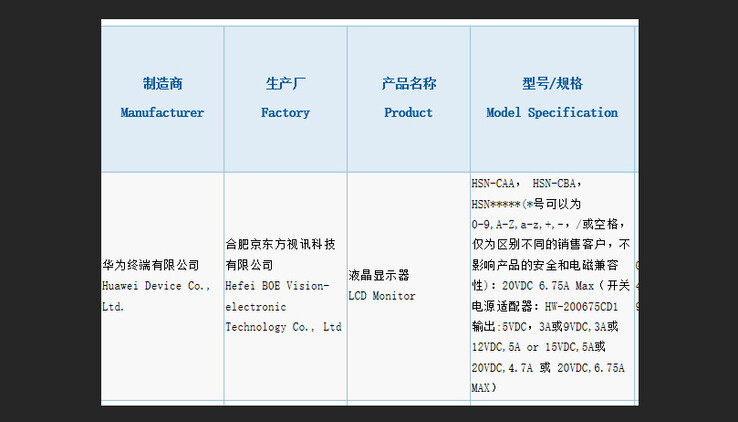The image size is (738, 422).
Task: Click the 型号/规格 Model Specification header
Action: (x=552, y=99)
